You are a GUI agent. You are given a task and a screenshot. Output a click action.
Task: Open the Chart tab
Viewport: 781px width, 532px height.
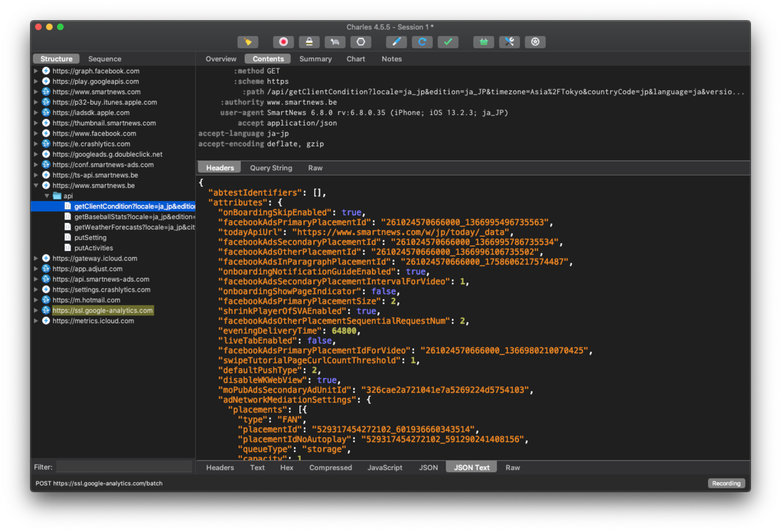(x=356, y=59)
